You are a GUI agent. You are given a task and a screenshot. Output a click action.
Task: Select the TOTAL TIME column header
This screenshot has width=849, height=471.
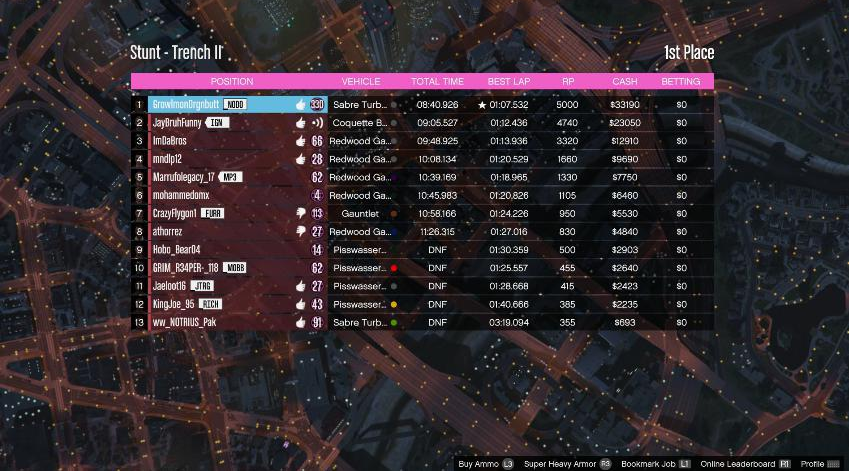(x=437, y=82)
